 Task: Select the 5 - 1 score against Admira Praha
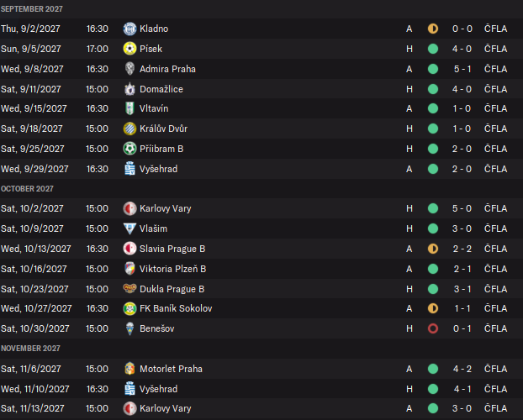462,69
